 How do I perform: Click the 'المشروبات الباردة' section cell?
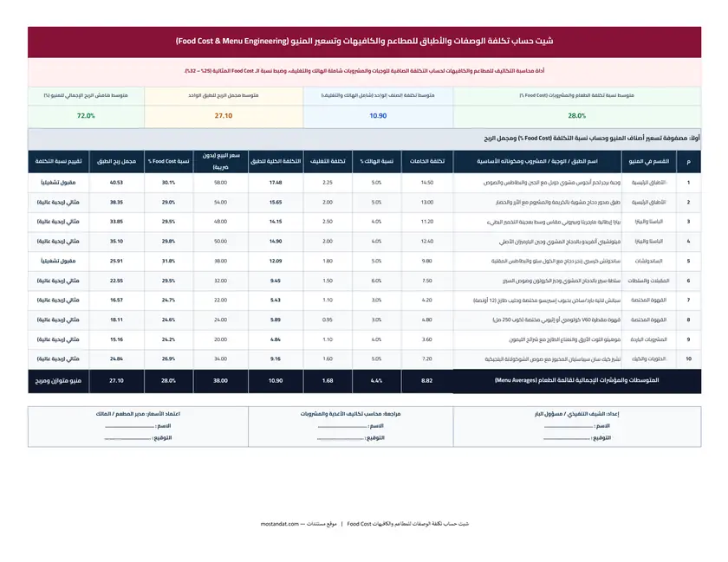(x=648, y=339)
